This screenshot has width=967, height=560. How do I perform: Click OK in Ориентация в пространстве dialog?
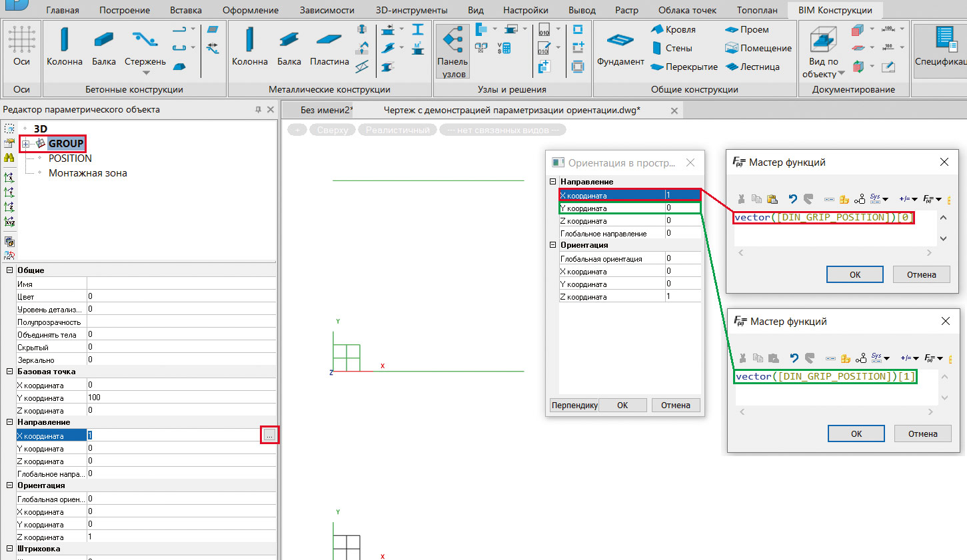[x=622, y=405]
